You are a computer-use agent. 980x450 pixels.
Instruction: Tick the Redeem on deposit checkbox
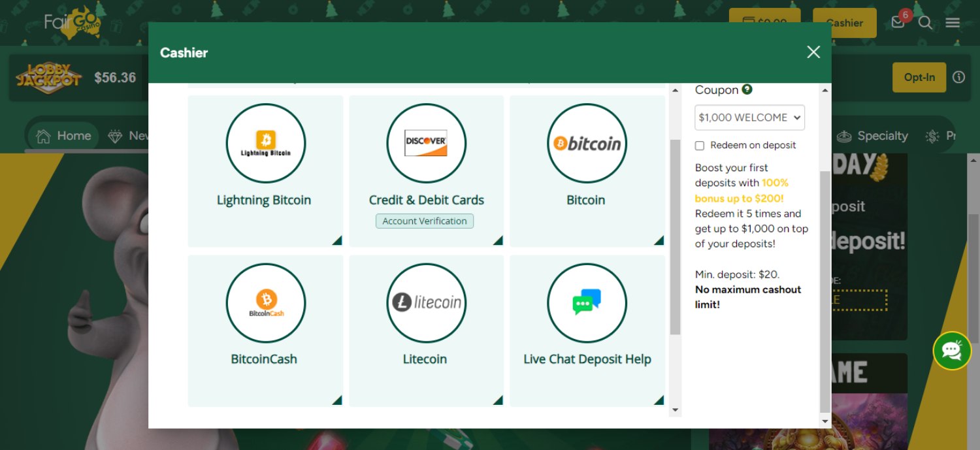[700, 146]
